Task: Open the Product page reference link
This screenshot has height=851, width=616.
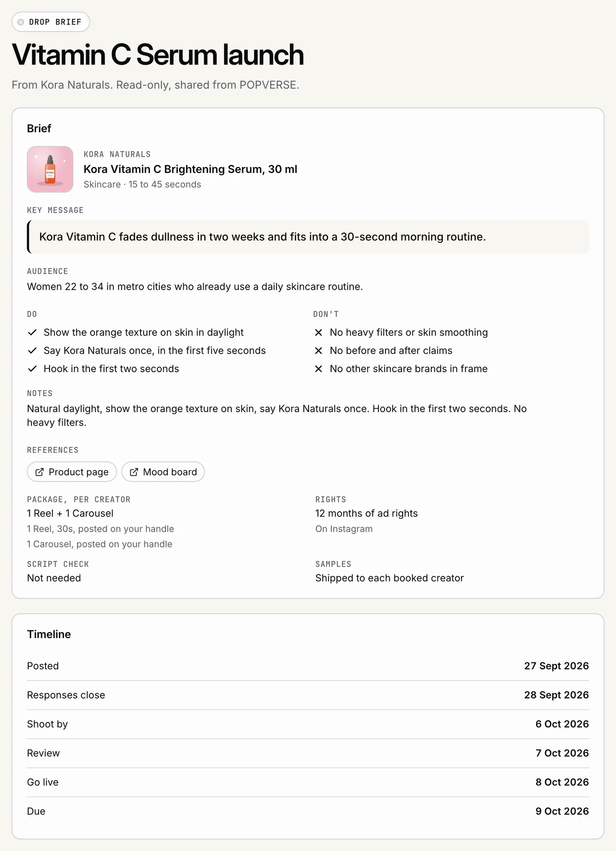Action: [72, 472]
